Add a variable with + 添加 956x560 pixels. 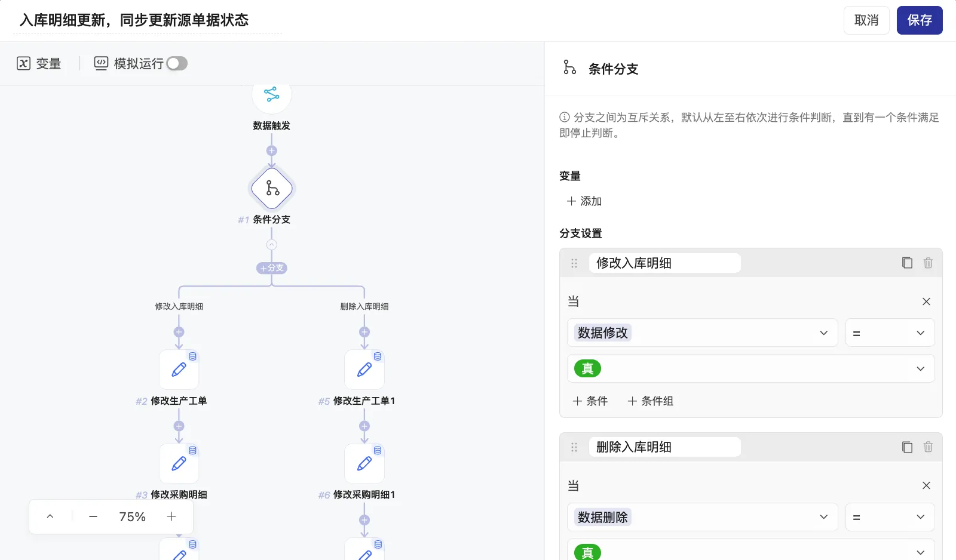584,201
